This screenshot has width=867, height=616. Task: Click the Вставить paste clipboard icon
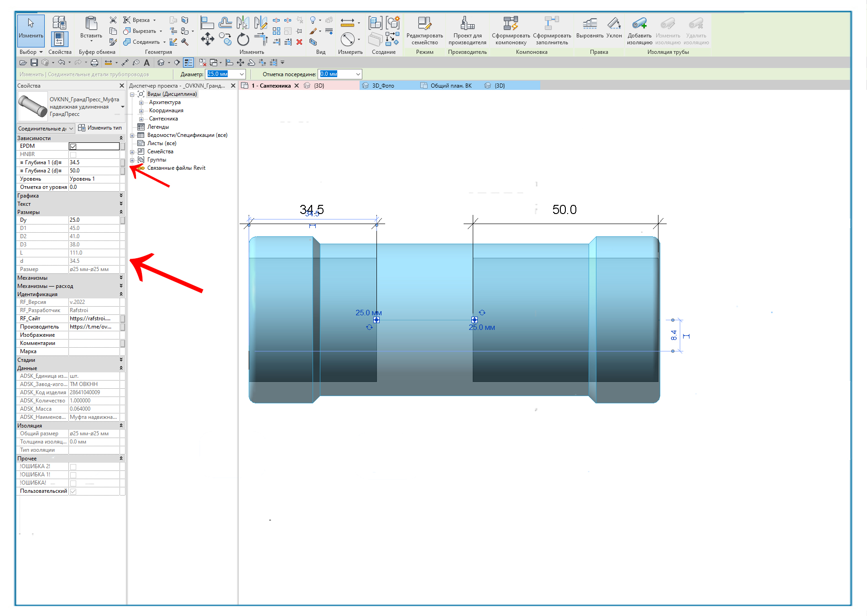click(91, 24)
